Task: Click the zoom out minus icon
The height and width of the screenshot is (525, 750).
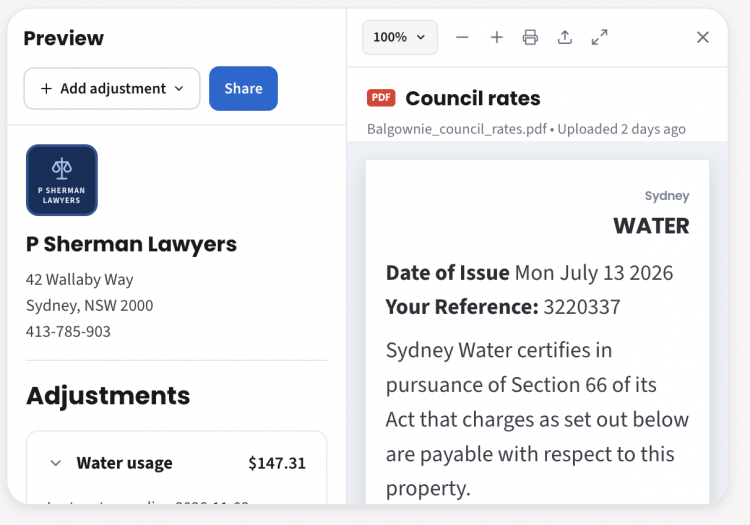Action: click(462, 37)
